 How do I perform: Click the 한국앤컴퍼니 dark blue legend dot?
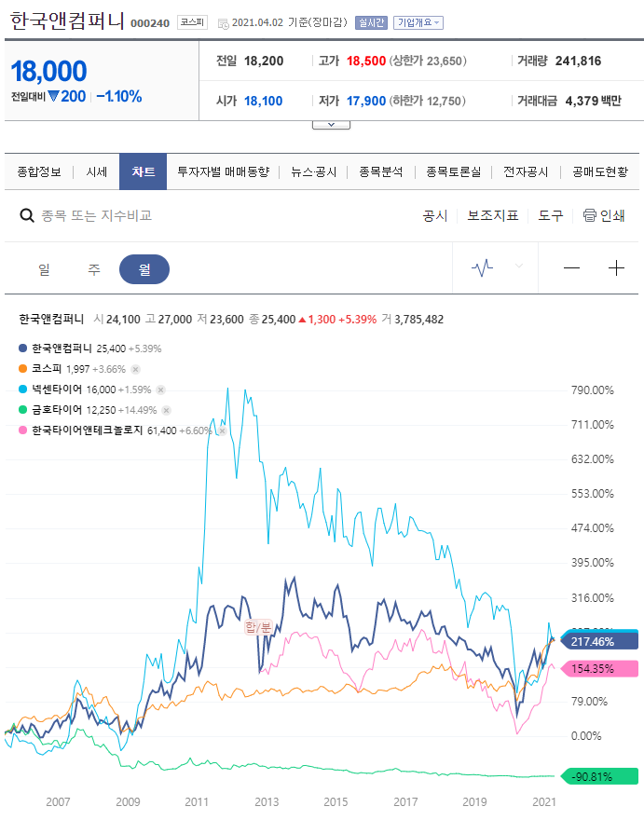23,349
